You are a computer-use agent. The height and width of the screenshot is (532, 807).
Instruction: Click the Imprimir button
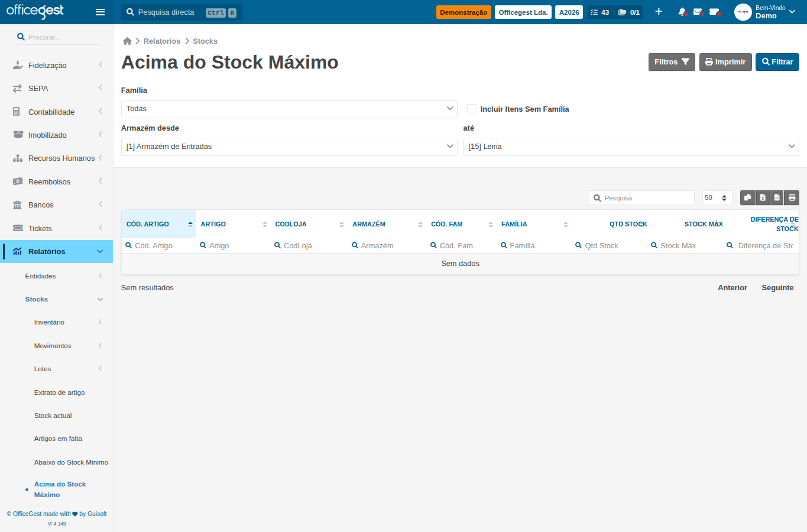[725, 62]
